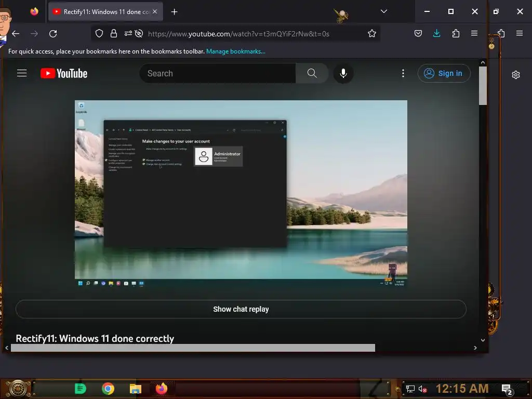
Task: Open the green notes app on taskbar
Action: (81, 389)
